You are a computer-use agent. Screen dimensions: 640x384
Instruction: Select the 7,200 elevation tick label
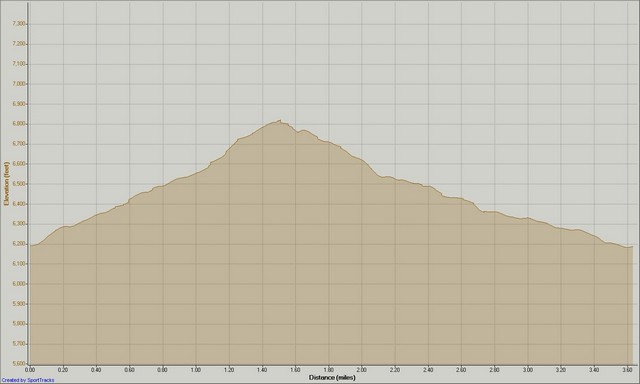(x=19, y=44)
